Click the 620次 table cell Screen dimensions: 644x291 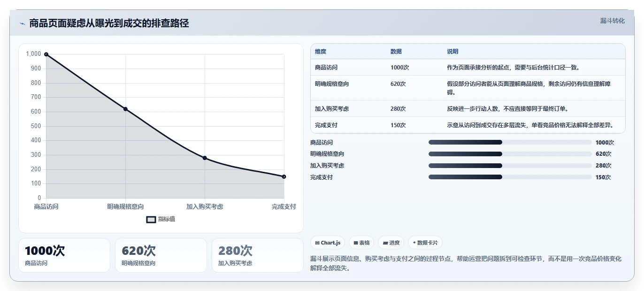(398, 84)
